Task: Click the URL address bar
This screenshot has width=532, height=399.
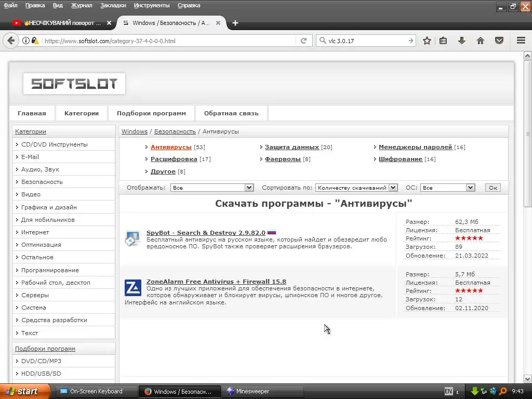Action: click(169, 41)
